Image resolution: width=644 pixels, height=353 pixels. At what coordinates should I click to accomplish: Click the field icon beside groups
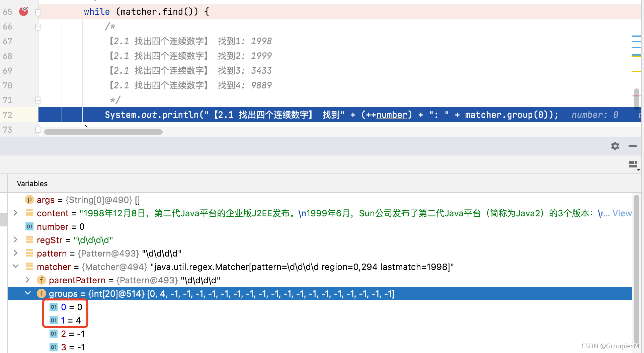(41, 293)
